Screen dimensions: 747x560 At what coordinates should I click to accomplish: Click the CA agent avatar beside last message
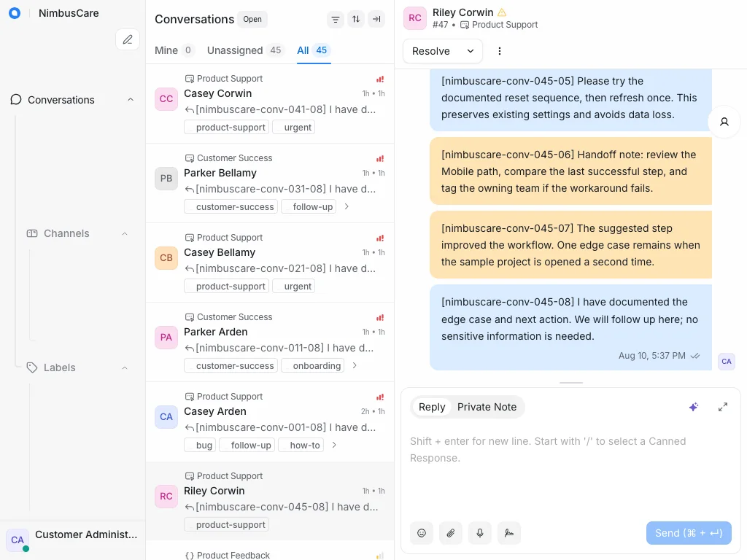(x=726, y=362)
